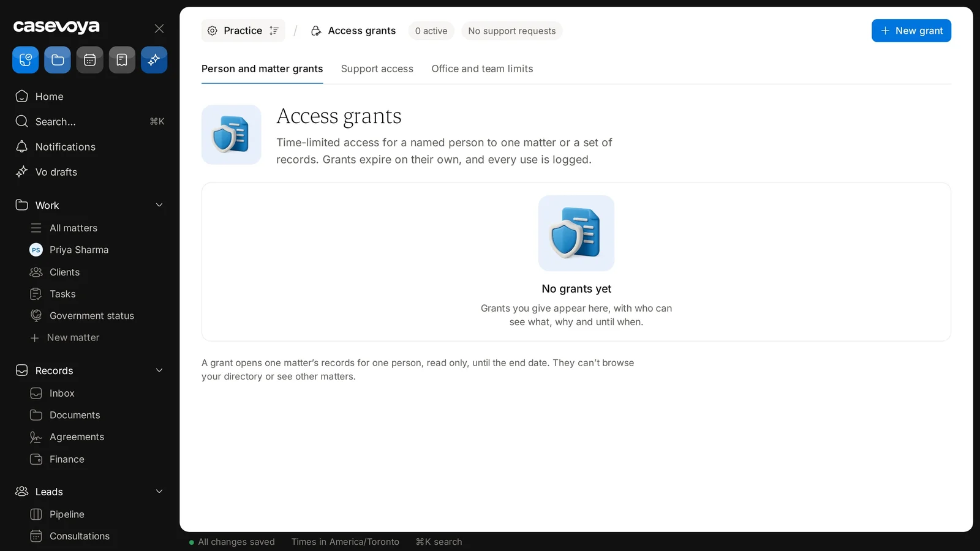Open the Notifications label in the sidebar
Image resolution: width=980 pixels, height=551 pixels.
pyautogui.click(x=66, y=146)
